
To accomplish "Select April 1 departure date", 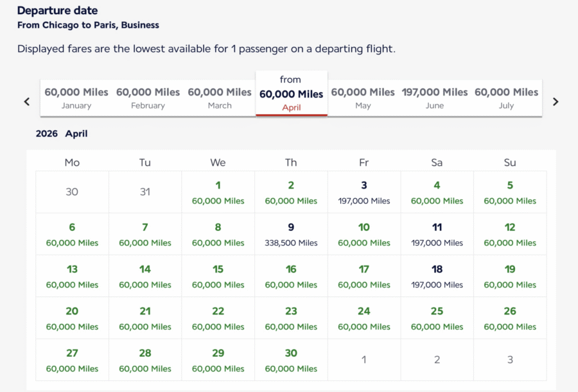I will tap(218, 192).
